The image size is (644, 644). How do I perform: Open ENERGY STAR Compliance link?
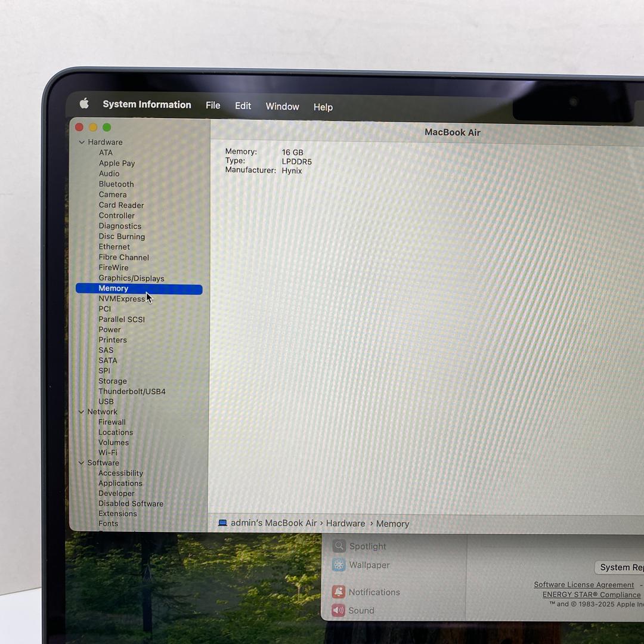coord(591,595)
